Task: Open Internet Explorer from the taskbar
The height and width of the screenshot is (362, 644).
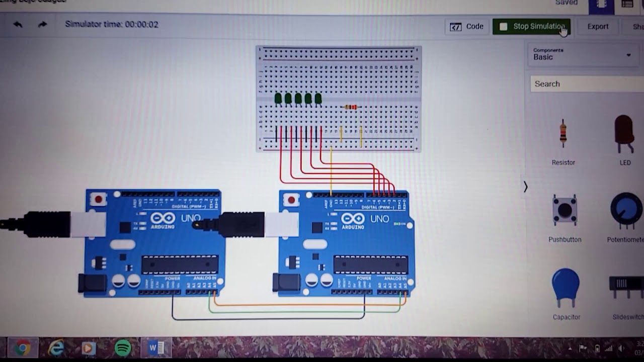Action: pyautogui.click(x=56, y=348)
